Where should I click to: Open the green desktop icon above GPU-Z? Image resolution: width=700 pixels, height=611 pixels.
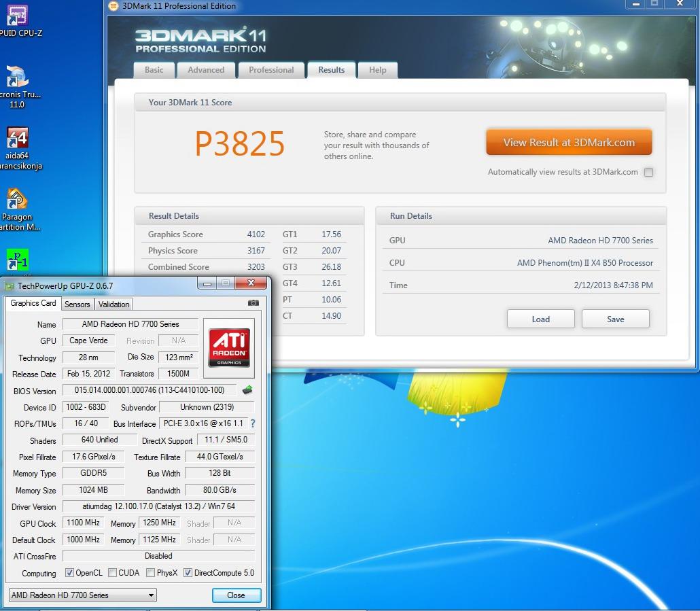pos(18,260)
